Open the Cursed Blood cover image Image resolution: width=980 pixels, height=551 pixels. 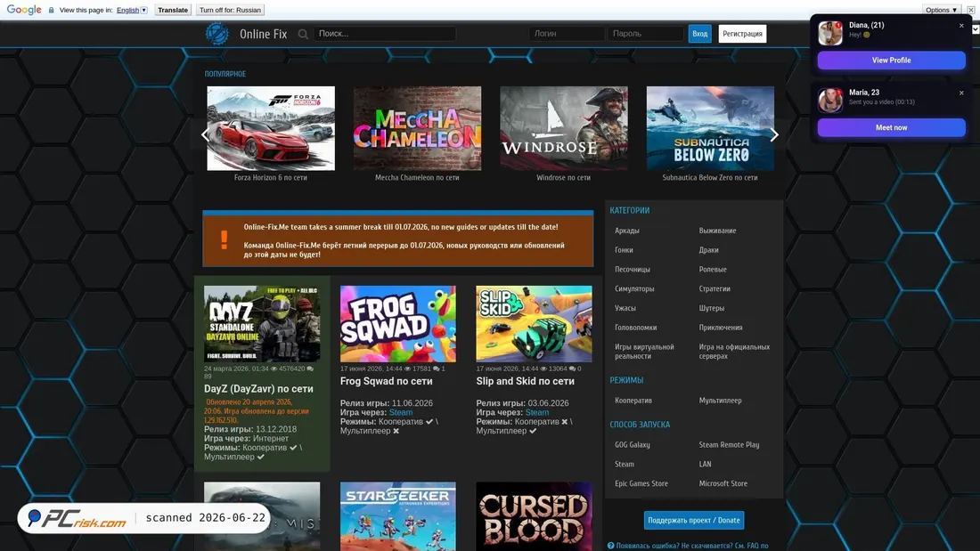click(534, 516)
